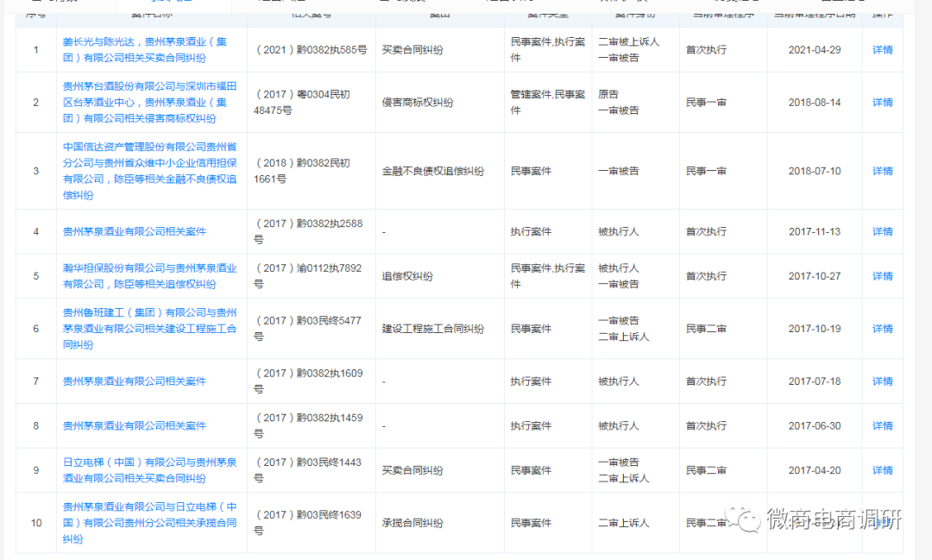Open case link 日立电梯（中国）有限公司与贵州茅泉酒业 买卖合同纠纷
This screenshot has height=560, width=932.
coord(150,470)
